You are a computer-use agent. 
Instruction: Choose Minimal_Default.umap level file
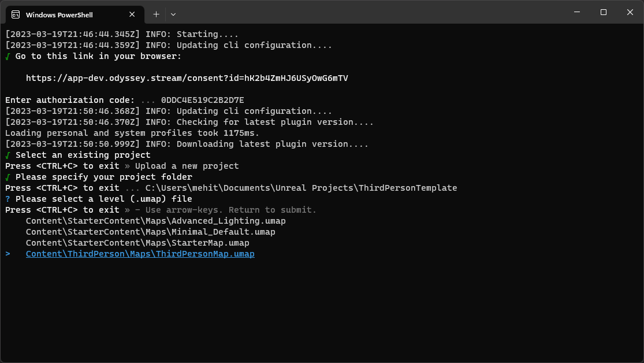click(x=150, y=232)
